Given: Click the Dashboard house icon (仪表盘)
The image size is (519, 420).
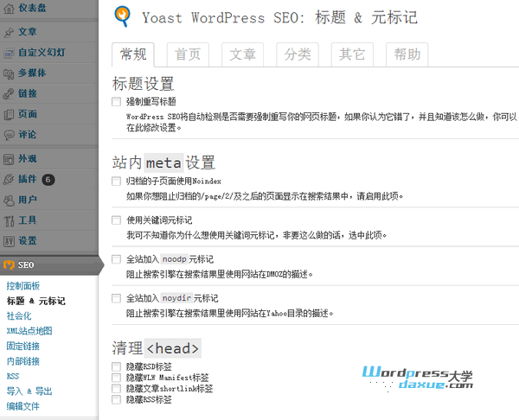Looking at the screenshot, I should tap(9, 9).
